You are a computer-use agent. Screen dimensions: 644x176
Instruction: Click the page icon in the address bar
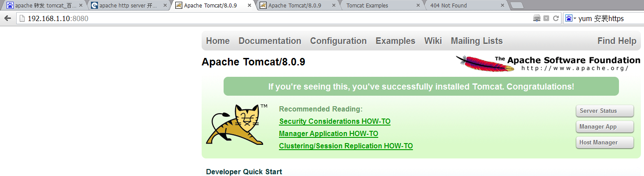click(x=22, y=18)
